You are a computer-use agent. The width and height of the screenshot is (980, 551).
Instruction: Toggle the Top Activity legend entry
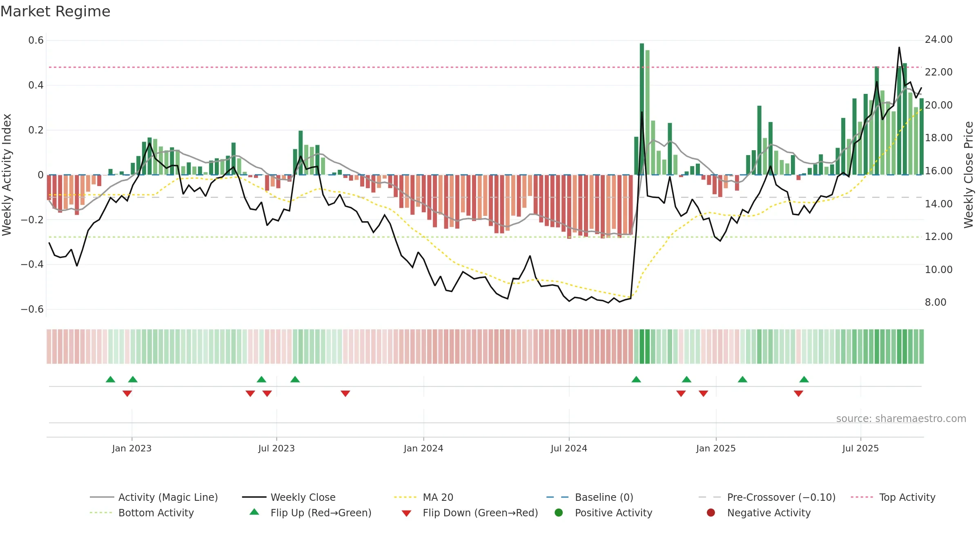pos(893,497)
